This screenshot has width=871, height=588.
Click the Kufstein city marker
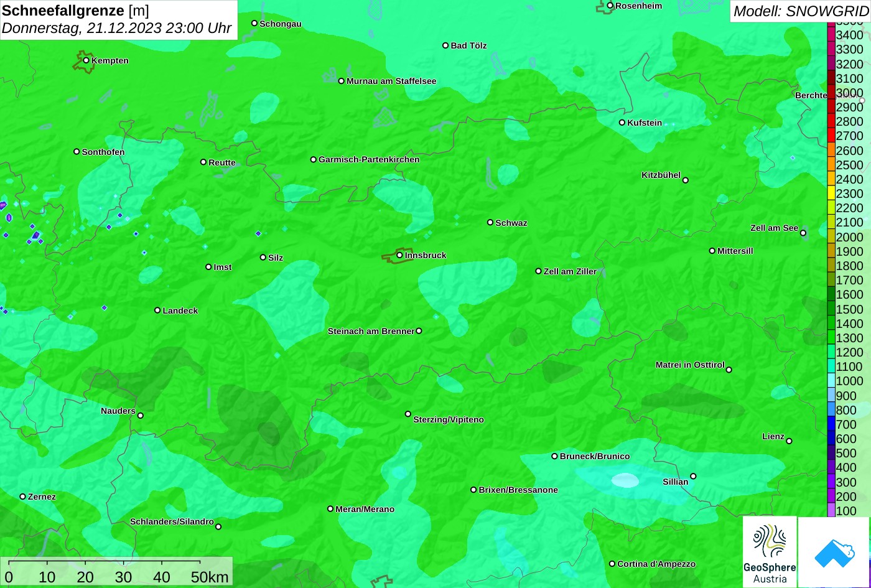(622, 123)
